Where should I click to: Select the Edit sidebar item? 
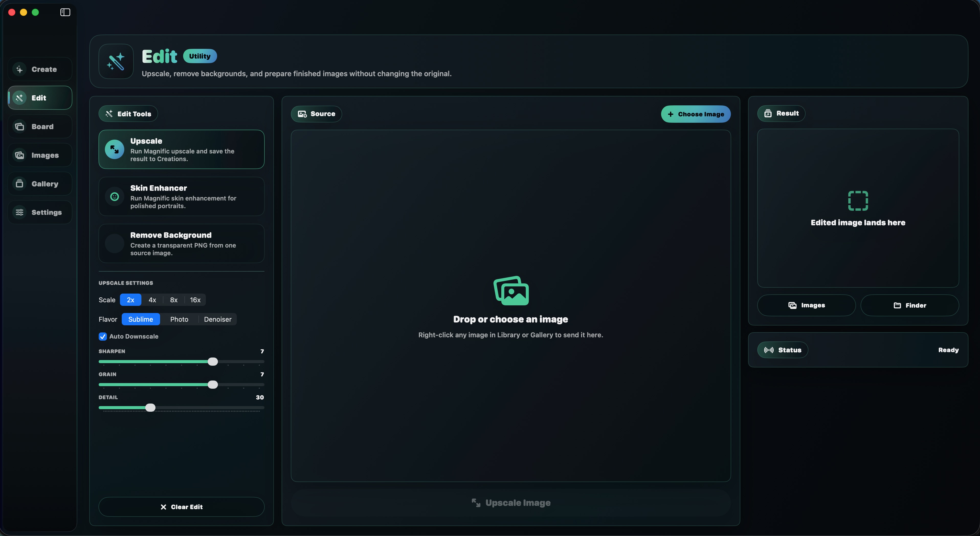pos(40,98)
